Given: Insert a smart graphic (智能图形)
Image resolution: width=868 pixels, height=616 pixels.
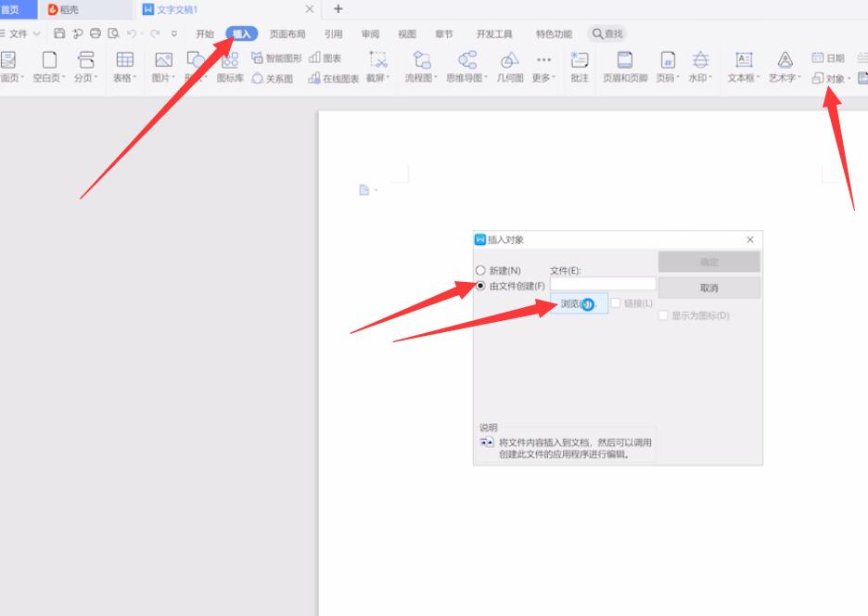Looking at the screenshot, I should click(x=276, y=58).
